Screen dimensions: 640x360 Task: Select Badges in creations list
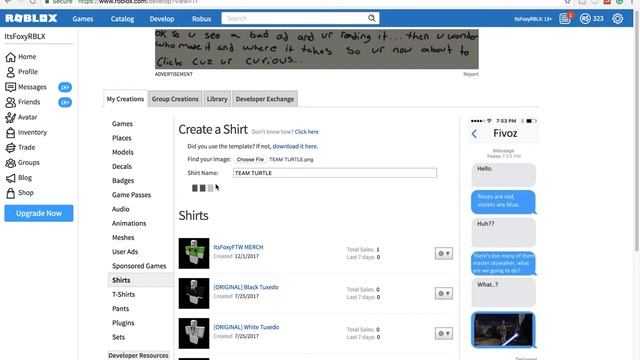pyautogui.click(x=123, y=180)
